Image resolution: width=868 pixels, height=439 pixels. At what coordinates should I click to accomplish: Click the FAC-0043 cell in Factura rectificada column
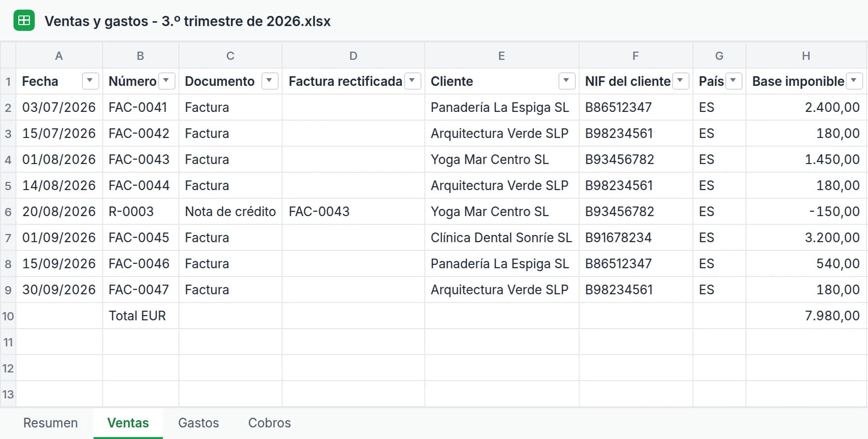(x=353, y=211)
